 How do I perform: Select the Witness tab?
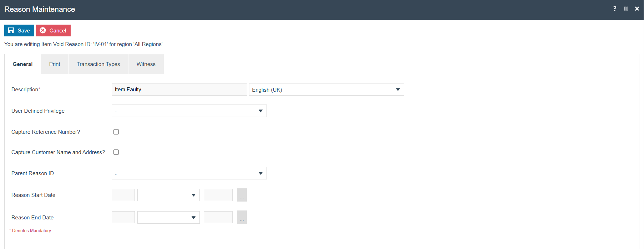pos(146,64)
